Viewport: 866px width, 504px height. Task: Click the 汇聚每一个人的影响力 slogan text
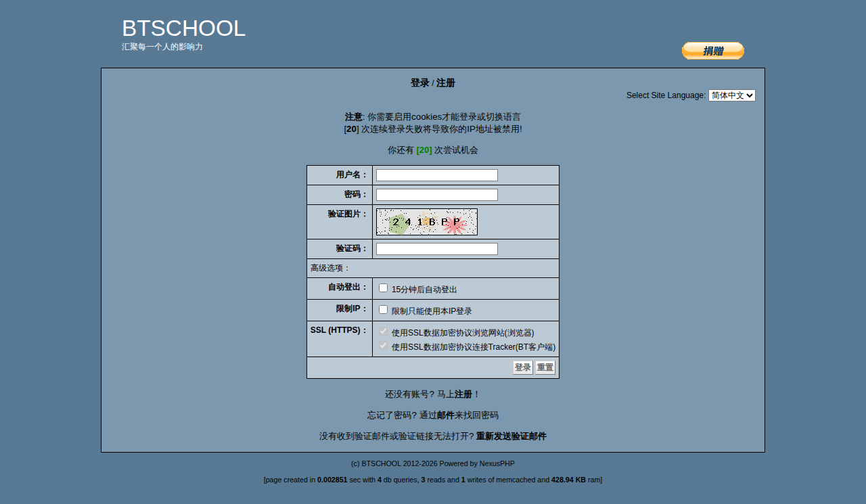tap(162, 47)
